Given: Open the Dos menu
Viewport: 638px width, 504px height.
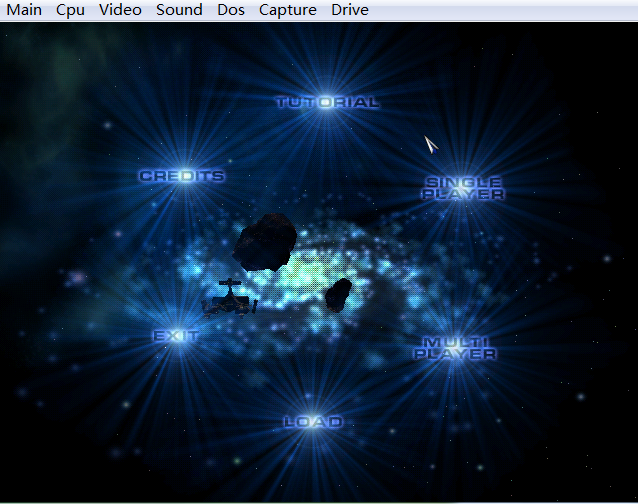Looking at the screenshot, I should (x=231, y=10).
